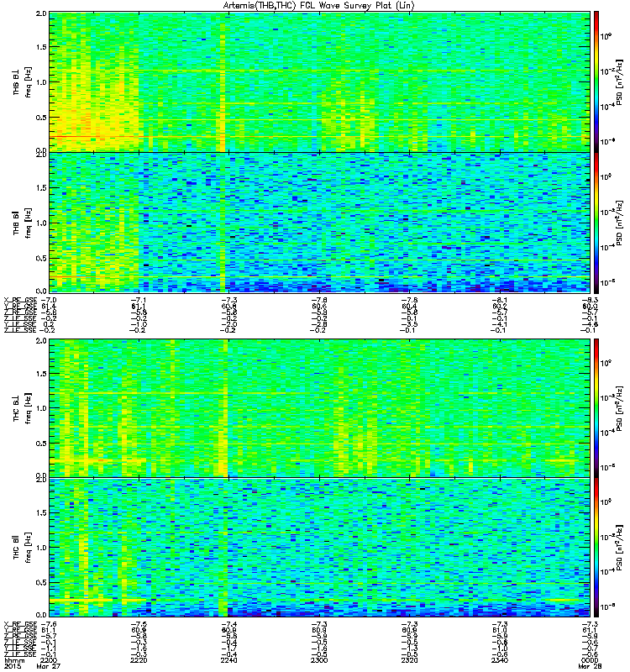Click the color bar beside THC B∥ panel
Viewport: 630px width, 672px height.
point(596,548)
